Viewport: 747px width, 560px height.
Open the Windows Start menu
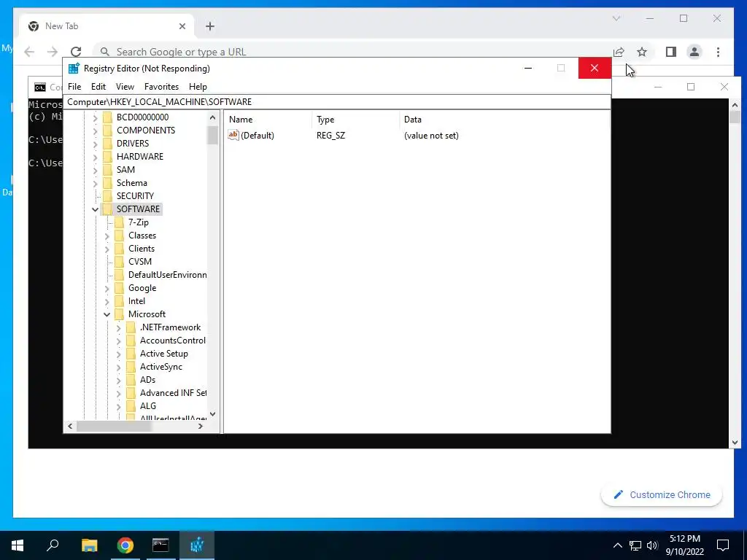[x=18, y=545]
